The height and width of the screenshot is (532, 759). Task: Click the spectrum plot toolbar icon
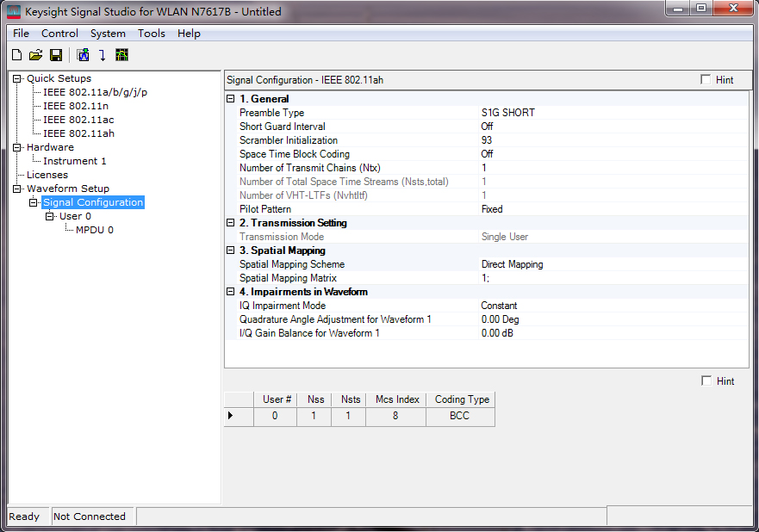click(x=121, y=55)
